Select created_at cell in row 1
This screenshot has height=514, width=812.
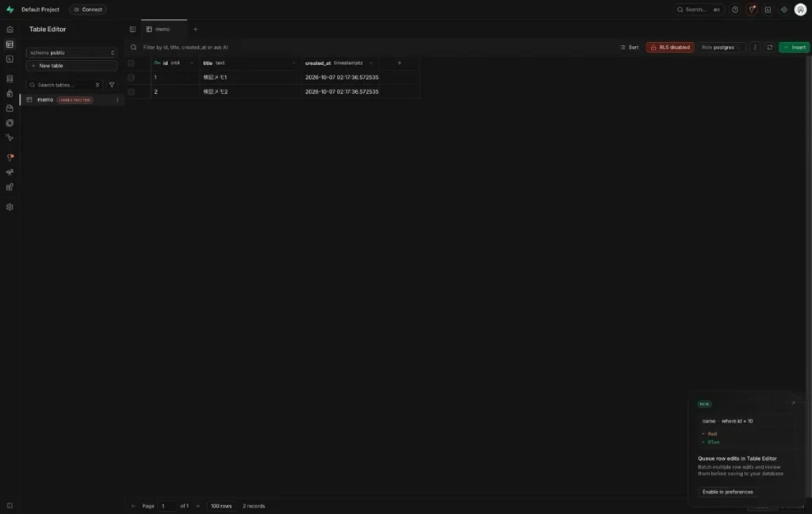coord(340,77)
